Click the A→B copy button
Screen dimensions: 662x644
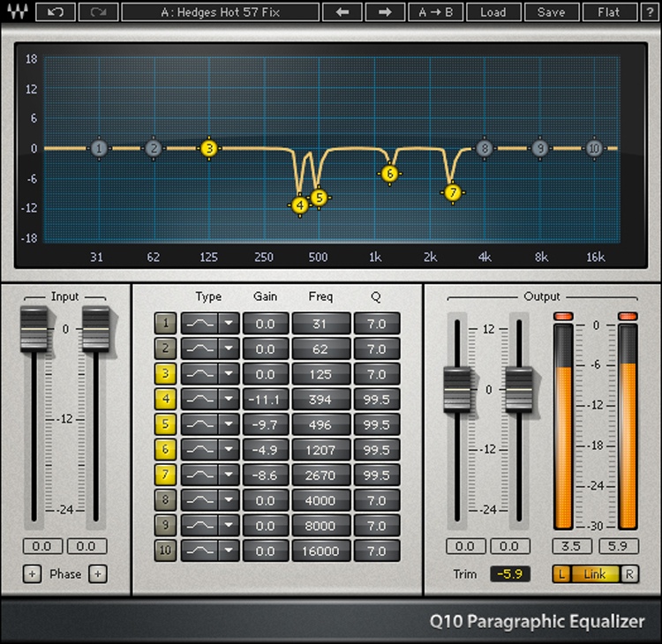click(x=437, y=12)
